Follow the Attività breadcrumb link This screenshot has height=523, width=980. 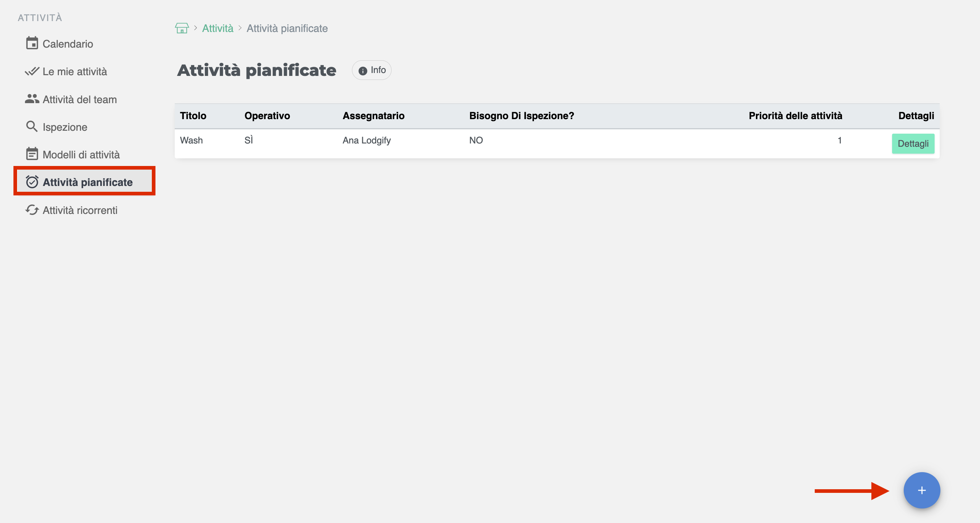[218, 28]
